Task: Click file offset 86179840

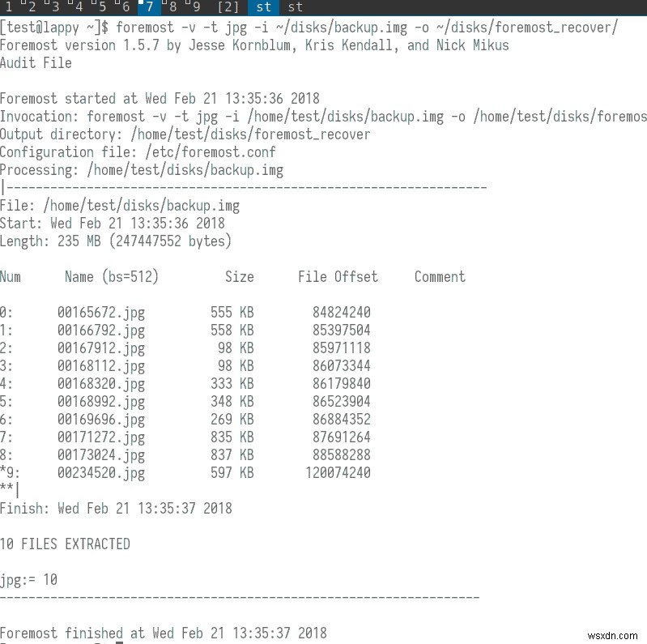Action: tap(342, 383)
